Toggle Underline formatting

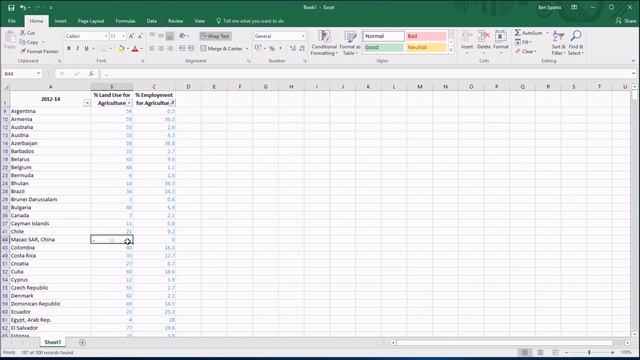point(87,49)
